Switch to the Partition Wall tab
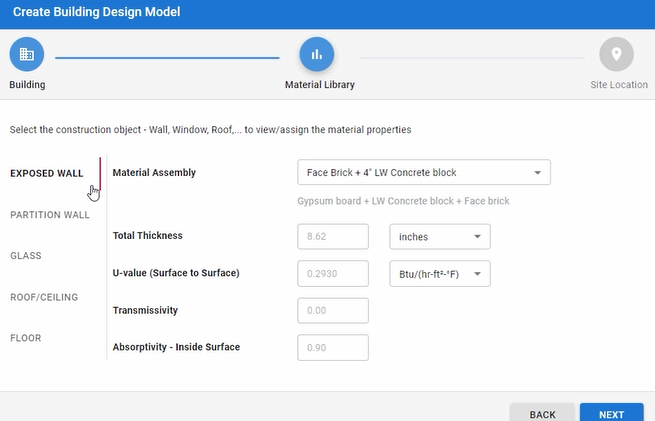The height and width of the screenshot is (421, 655). [x=50, y=215]
